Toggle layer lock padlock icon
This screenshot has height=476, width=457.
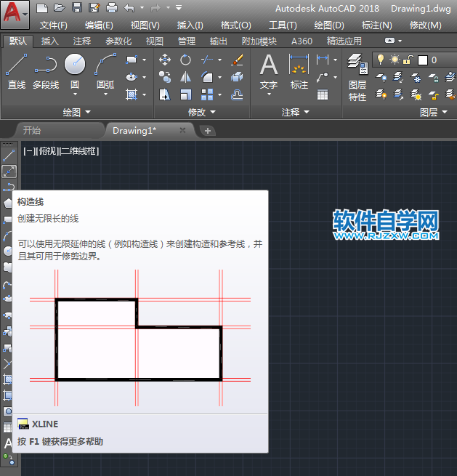coord(408,60)
